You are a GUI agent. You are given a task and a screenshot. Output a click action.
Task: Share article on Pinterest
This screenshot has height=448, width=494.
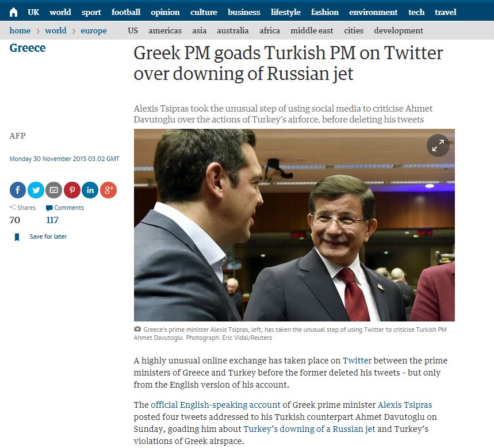point(72,190)
